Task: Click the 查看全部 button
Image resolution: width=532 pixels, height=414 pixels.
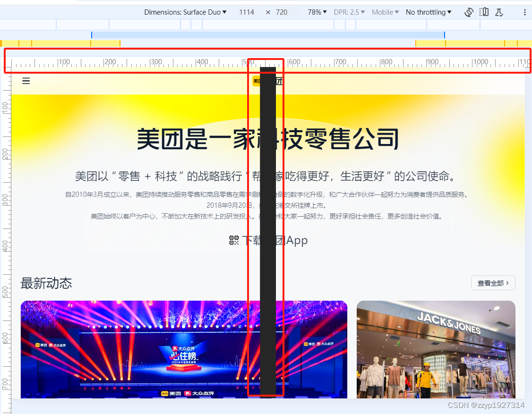Action: pyautogui.click(x=493, y=283)
